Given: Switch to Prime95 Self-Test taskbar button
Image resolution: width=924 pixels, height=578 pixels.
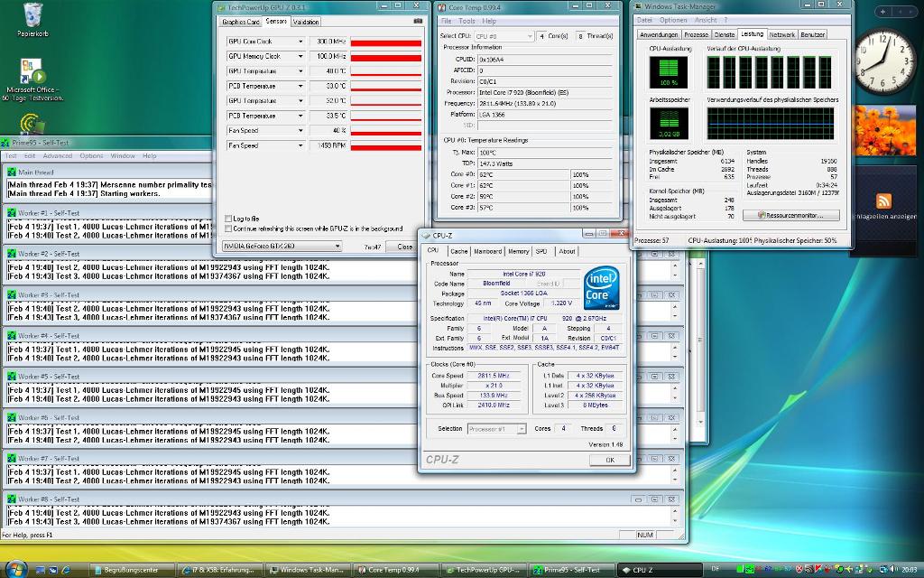Looking at the screenshot, I should 571,570.
